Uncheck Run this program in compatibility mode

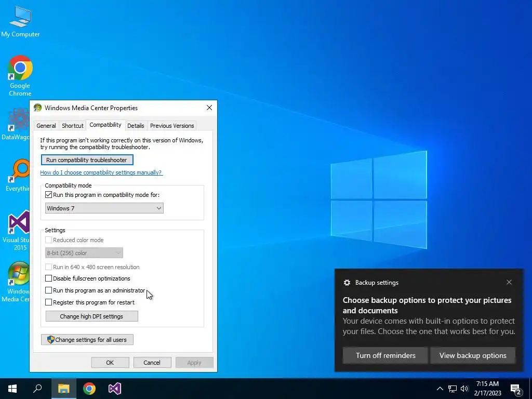click(x=48, y=195)
